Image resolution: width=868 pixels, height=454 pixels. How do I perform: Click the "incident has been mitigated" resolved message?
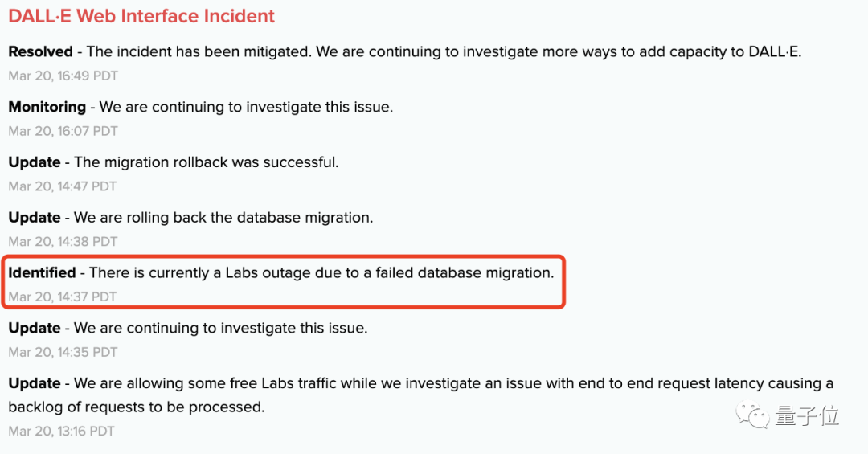[x=444, y=51]
